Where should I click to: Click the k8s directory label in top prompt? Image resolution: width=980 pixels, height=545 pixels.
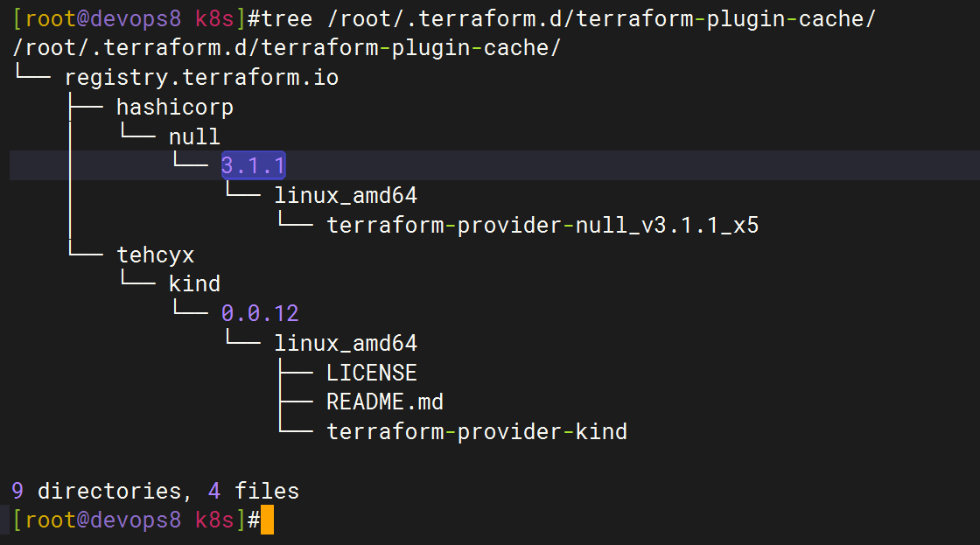pyautogui.click(x=214, y=18)
